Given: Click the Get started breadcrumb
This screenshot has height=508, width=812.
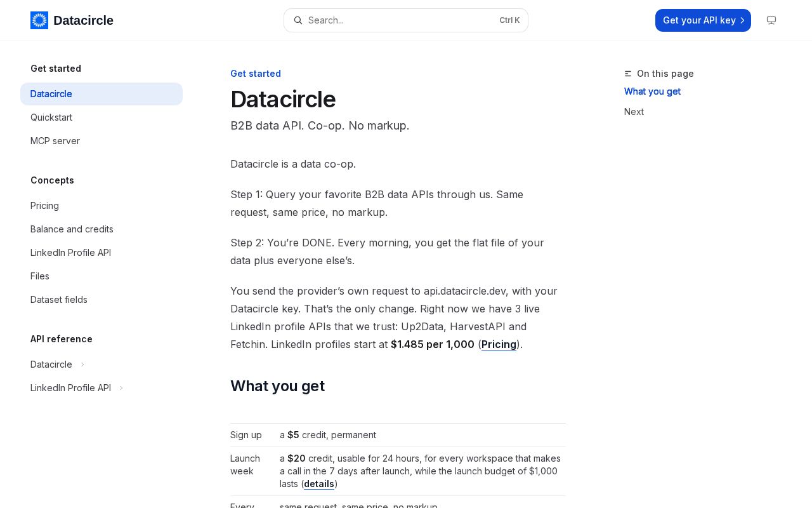Looking at the screenshot, I should point(256,74).
